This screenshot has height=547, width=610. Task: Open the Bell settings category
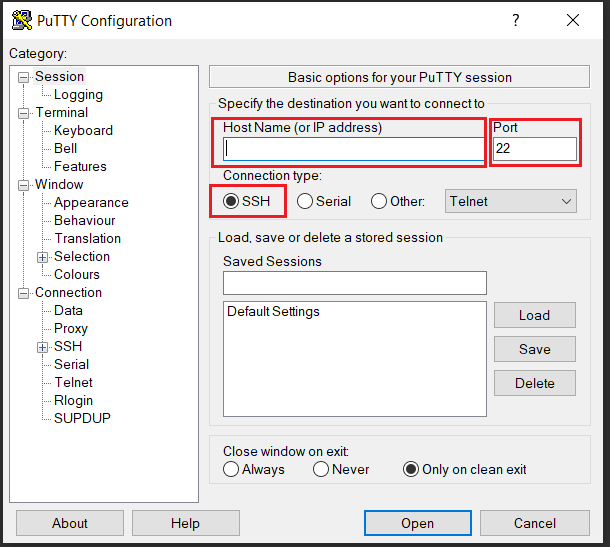65,148
